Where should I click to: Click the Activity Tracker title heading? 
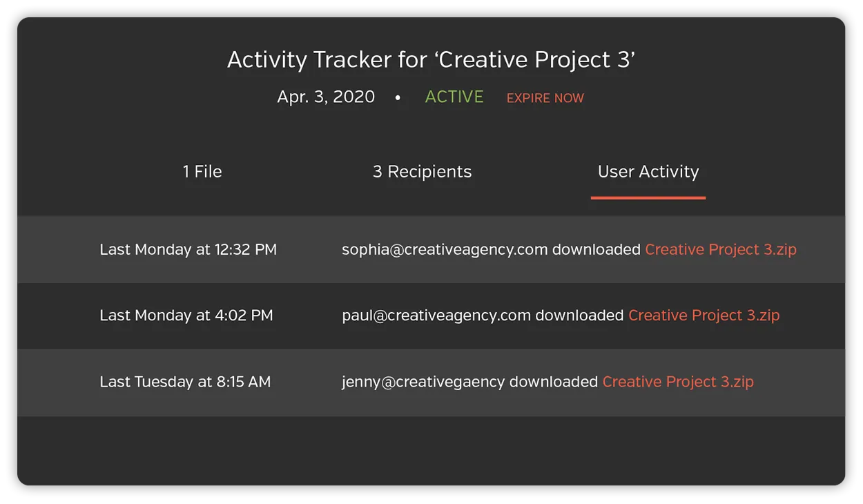pyautogui.click(x=431, y=59)
